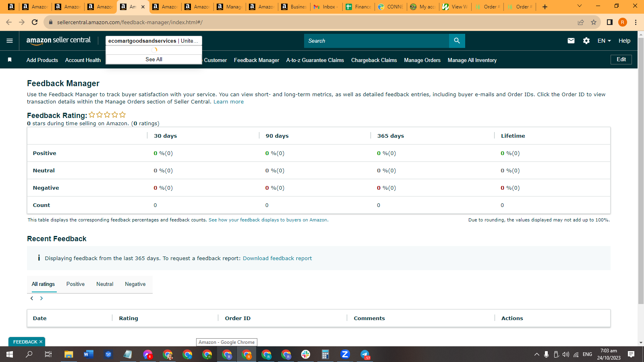
Task: Open Windows Start menu
Action: pyautogui.click(x=10, y=354)
